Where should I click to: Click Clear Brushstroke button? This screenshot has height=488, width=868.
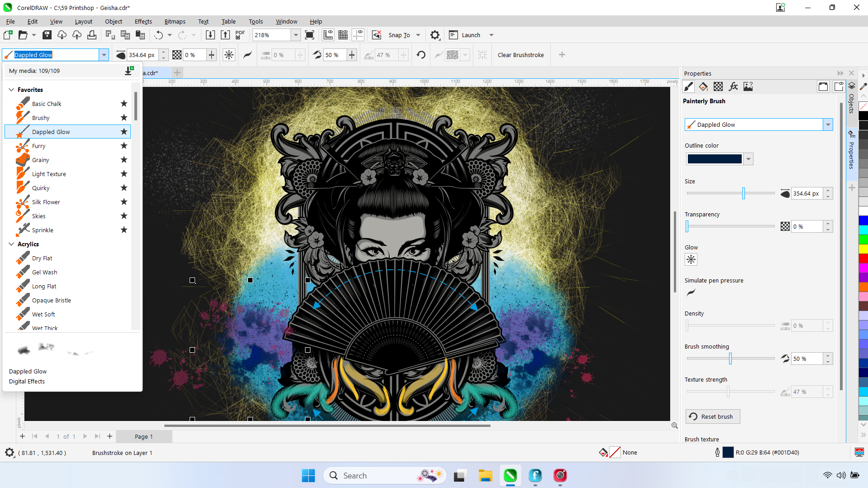[521, 55]
